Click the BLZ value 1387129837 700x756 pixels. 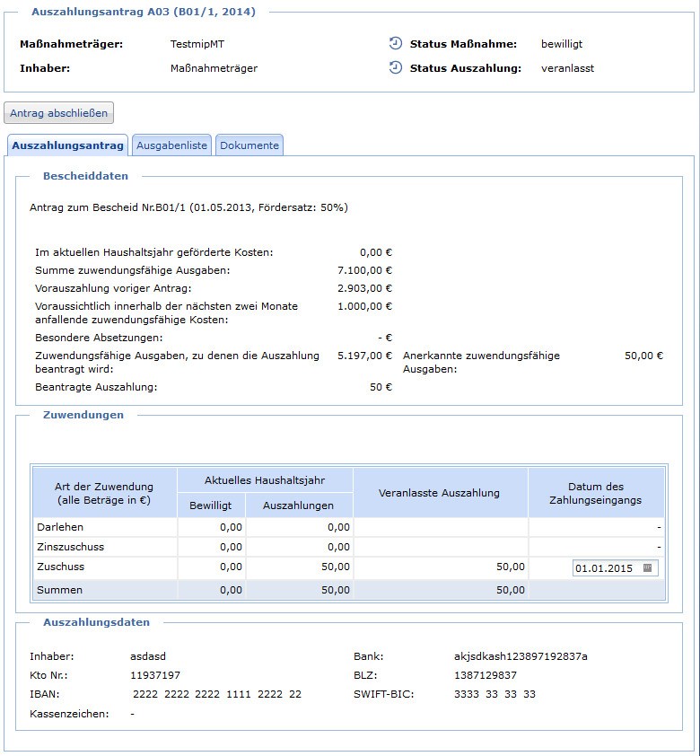486,675
